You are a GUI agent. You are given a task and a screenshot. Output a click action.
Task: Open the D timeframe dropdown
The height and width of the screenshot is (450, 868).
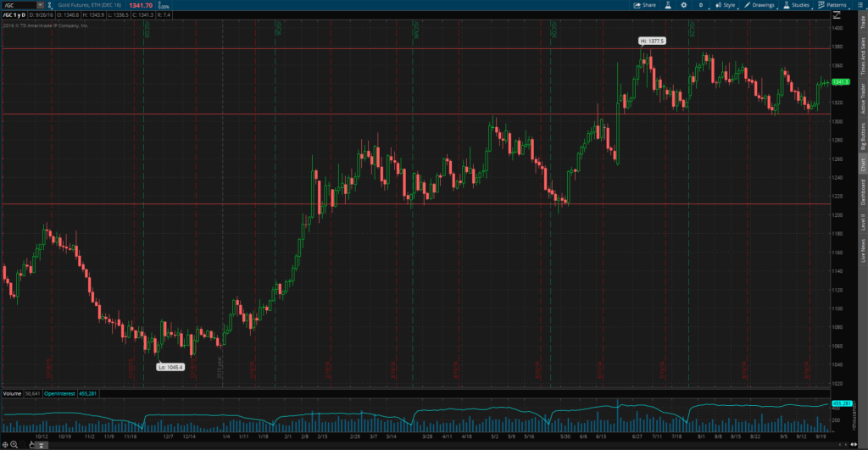701,5
